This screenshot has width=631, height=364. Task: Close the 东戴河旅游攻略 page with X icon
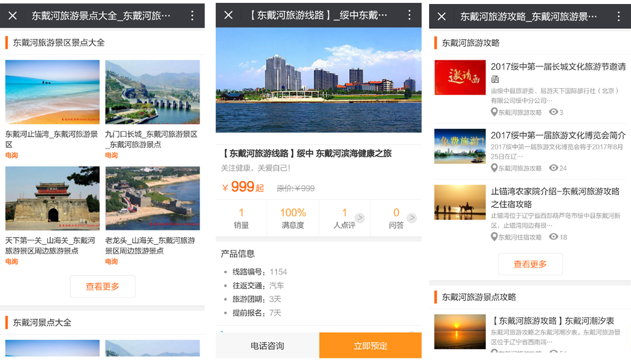click(x=442, y=16)
